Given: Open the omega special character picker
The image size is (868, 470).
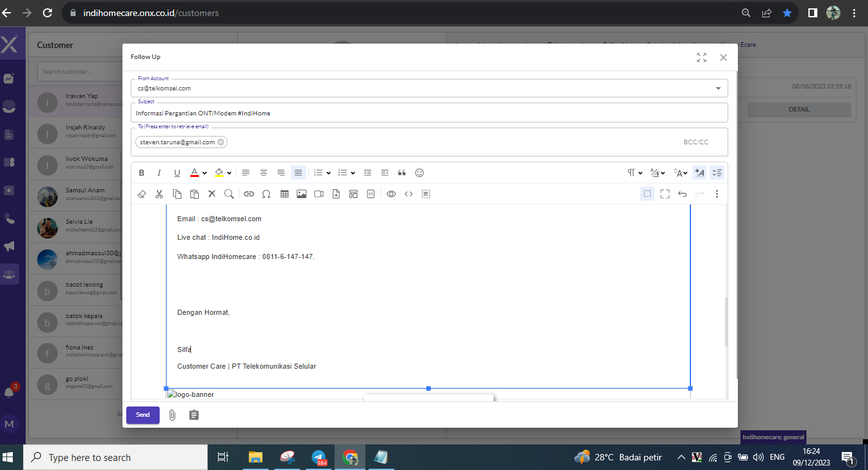Looking at the screenshot, I should pyautogui.click(x=266, y=194).
